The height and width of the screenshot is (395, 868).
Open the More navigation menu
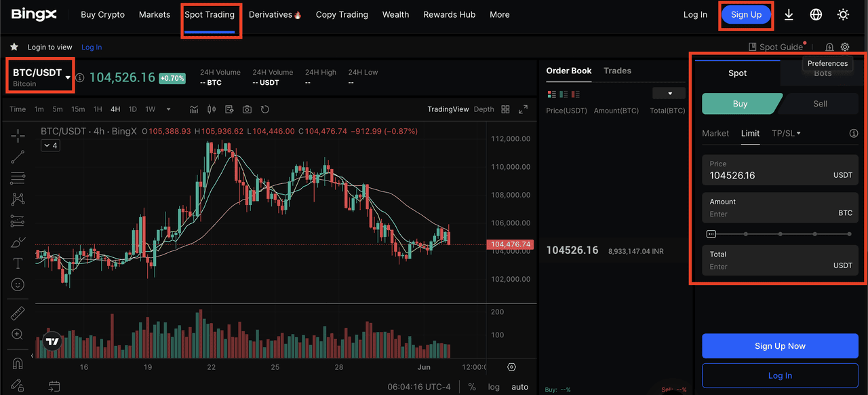(x=500, y=14)
